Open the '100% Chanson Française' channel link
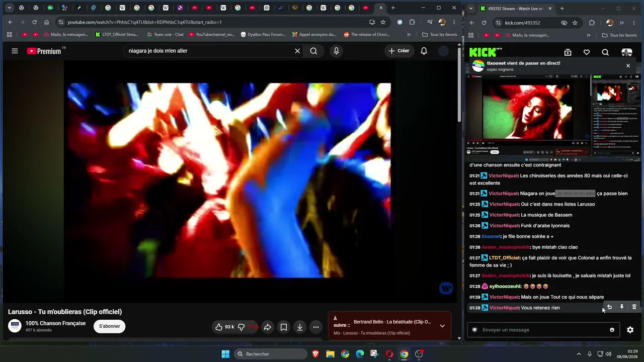Screen dimensions: 644x362 55,323
